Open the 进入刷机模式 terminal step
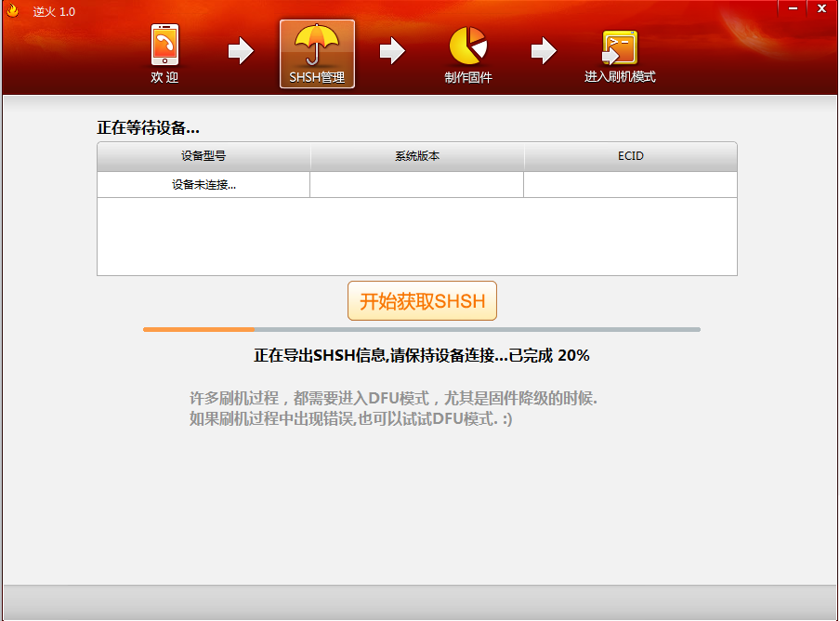 (620, 57)
